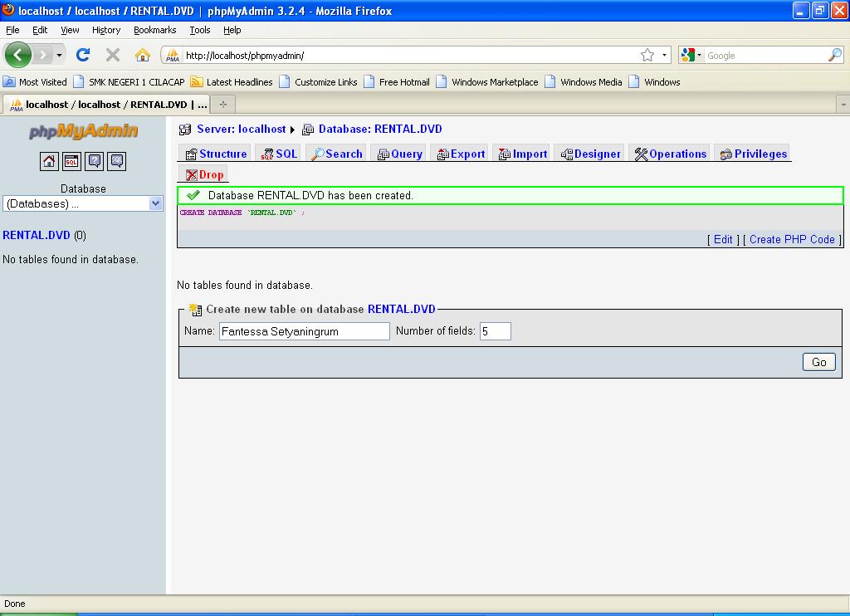Open the Privileges tab
Image resolution: width=850 pixels, height=616 pixels.
pos(753,154)
